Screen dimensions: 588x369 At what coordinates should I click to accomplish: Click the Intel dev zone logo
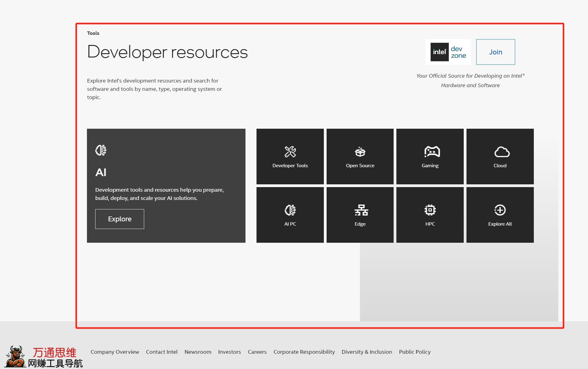click(x=448, y=52)
